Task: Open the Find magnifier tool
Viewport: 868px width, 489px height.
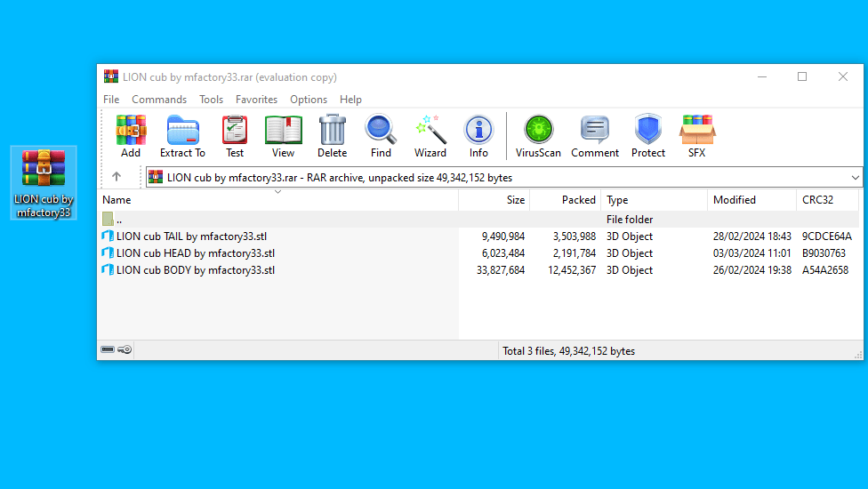Action: tap(381, 136)
